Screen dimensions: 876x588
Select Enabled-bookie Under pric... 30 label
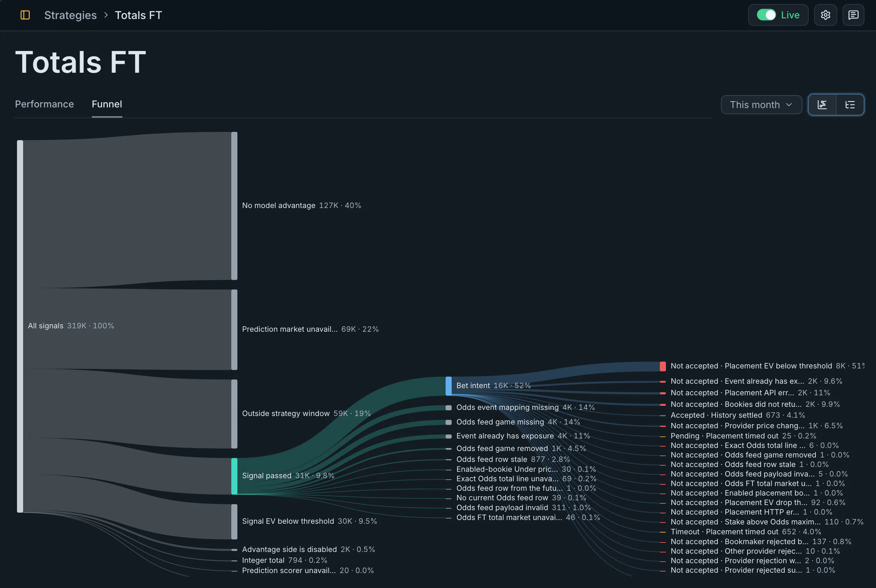(x=526, y=469)
